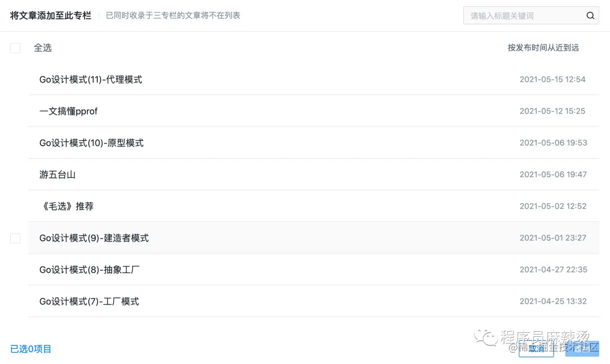Viewport: 610px width, 364px height.
Task: Select the article 一文搞懂pprof
Action: [68, 111]
